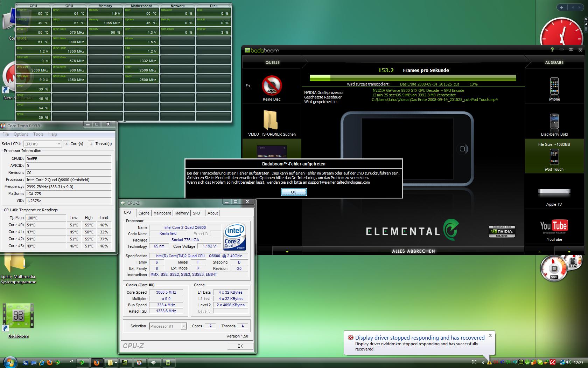Show hidden system tray icons arrow
Screen dimensions: 588x368
(x=483, y=362)
